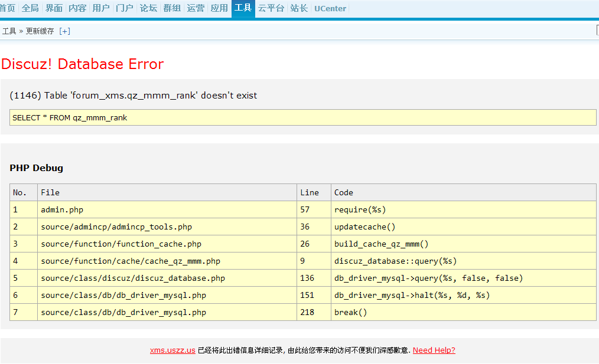Click the source/admincp/admincp_tools.php cell

(x=167, y=227)
